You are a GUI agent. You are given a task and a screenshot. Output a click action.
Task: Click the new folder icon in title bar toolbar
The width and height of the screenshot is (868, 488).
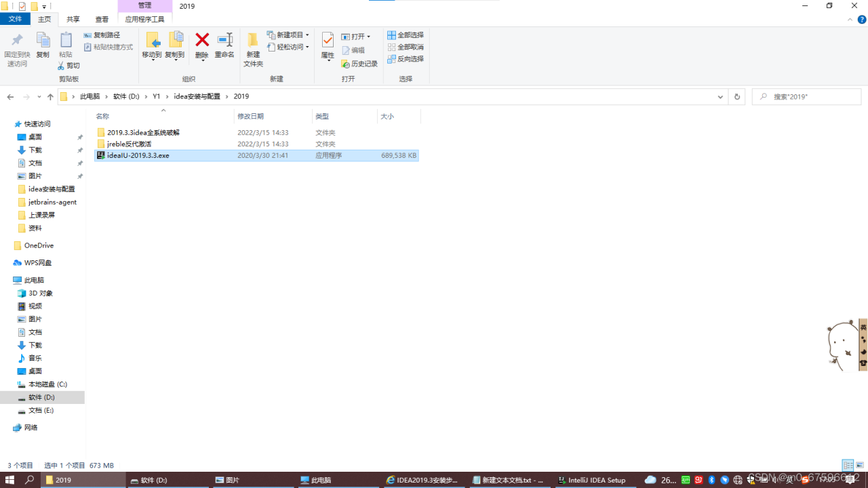pos(34,6)
